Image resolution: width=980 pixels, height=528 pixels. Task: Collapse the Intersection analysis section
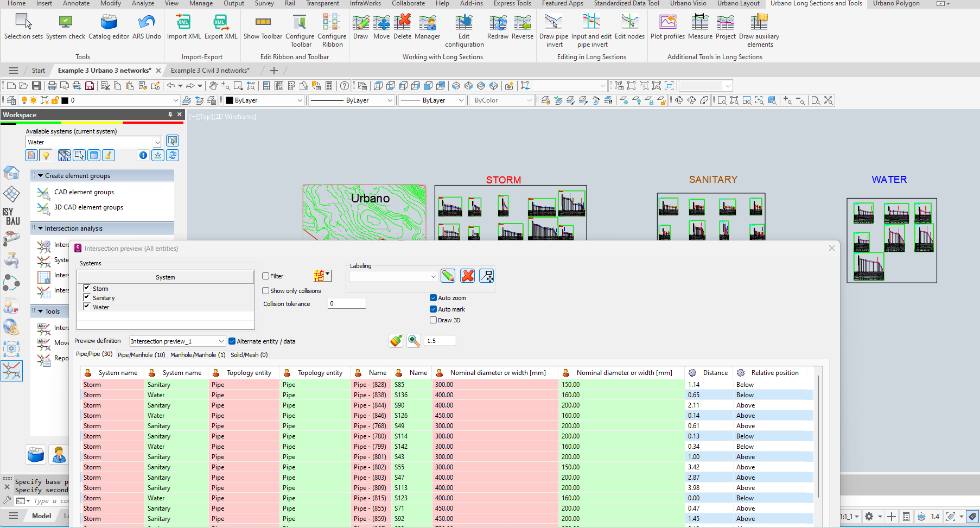coord(40,228)
